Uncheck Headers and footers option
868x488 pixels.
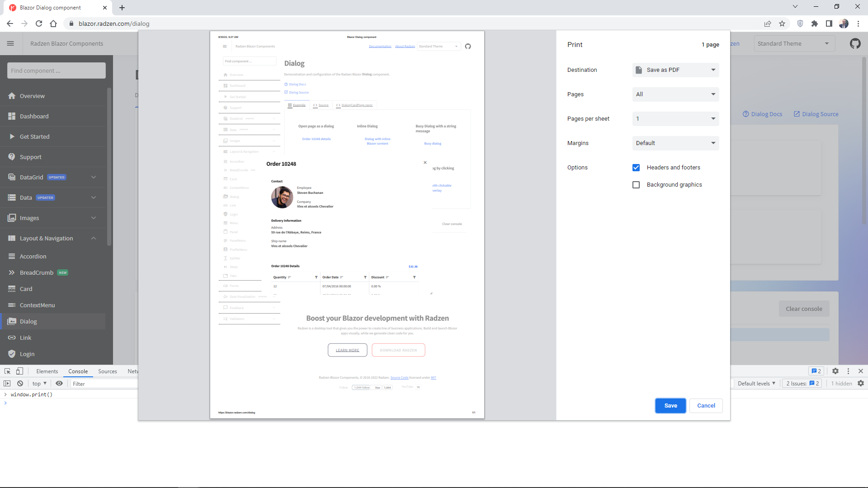(636, 168)
